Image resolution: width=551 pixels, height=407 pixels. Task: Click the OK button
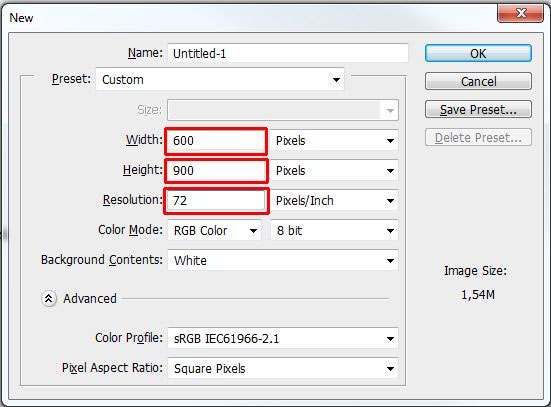click(x=478, y=53)
